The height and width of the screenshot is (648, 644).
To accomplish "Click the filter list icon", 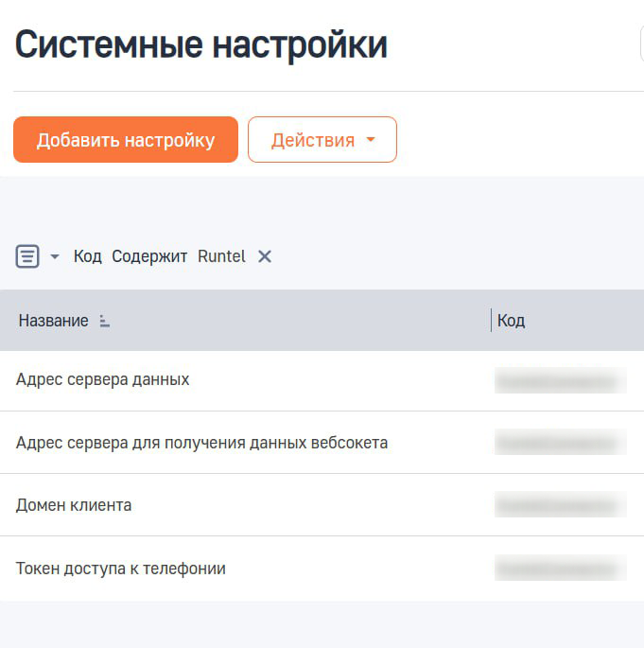I will (27, 256).
